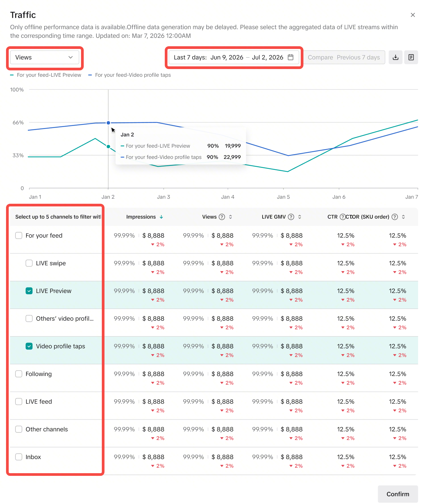
Task: Click the CTOR (SKU order) help icon
Action: coord(395,217)
